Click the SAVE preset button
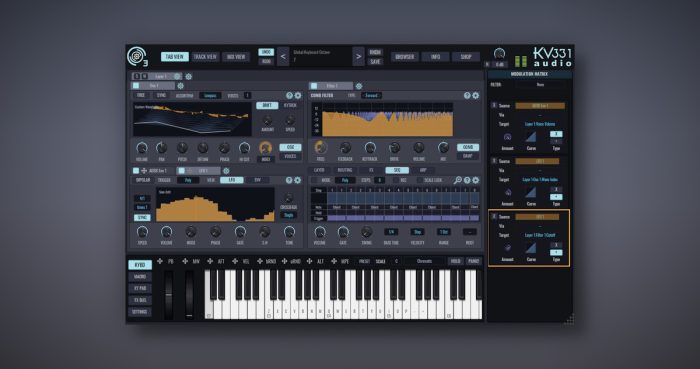The height and width of the screenshot is (369, 700). (x=375, y=62)
